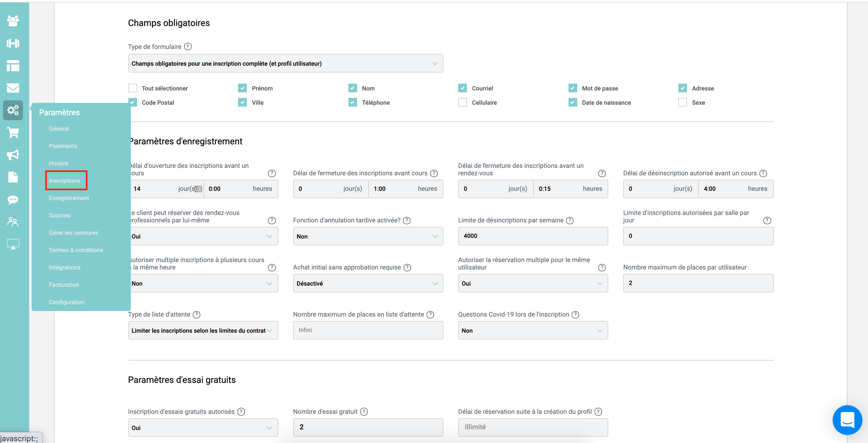Open the members group icon in sidebar
Viewport: 868px width, 443px height.
click(13, 21)
